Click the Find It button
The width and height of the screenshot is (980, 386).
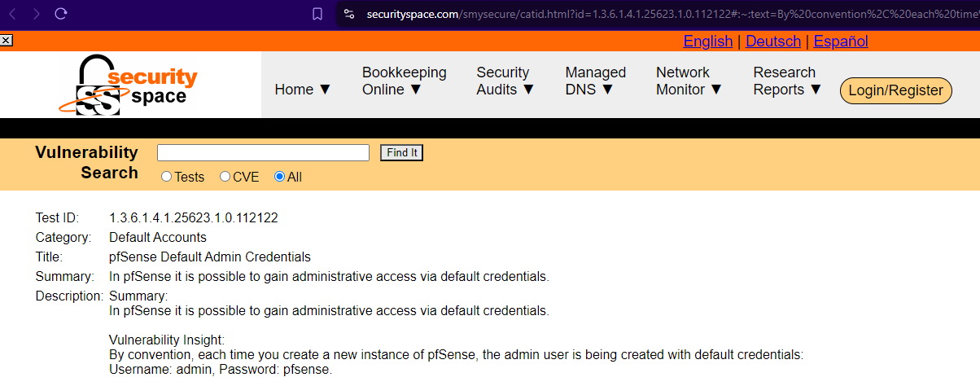[402, 153]
